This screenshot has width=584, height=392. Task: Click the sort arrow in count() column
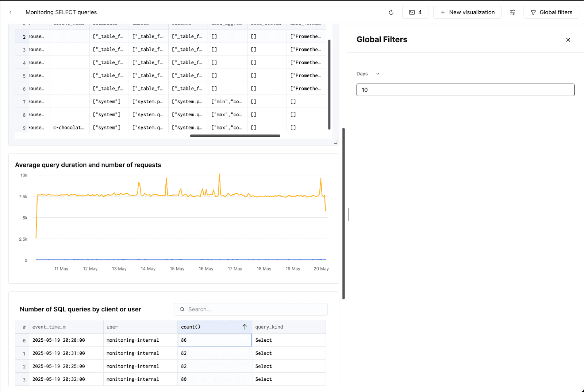245,327
